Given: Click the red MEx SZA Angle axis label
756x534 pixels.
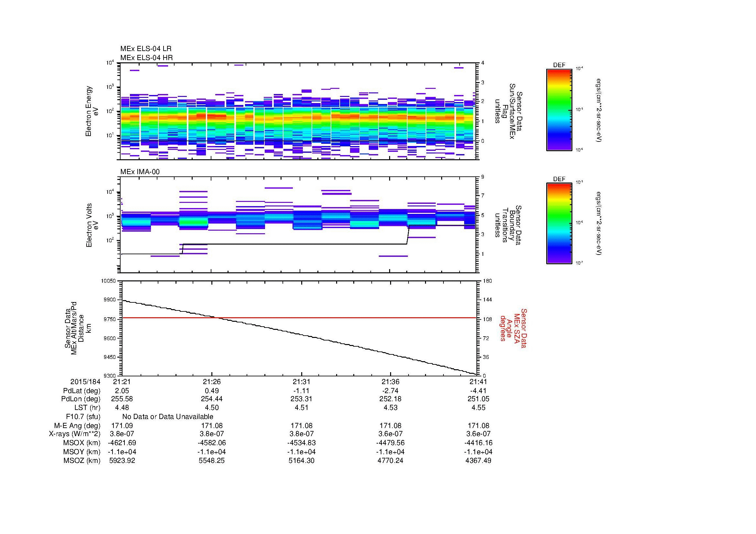Looking at the screenshot, I should point(513,328).
